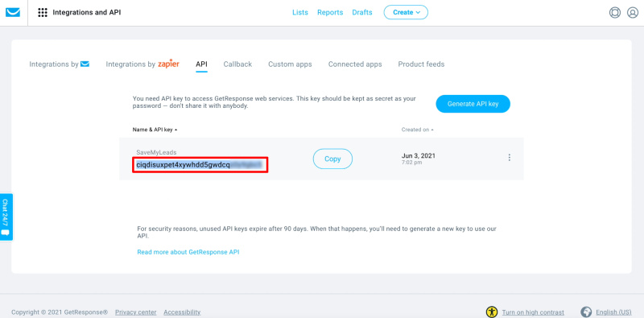Open the Product feeds tab

421,64
